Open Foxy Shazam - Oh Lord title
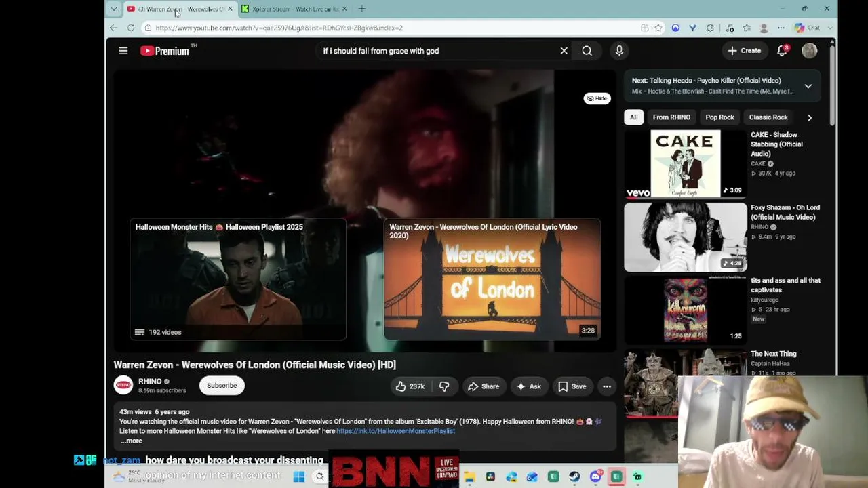The width and height of the screenshot is (868, 488). (x=785, y=212)
